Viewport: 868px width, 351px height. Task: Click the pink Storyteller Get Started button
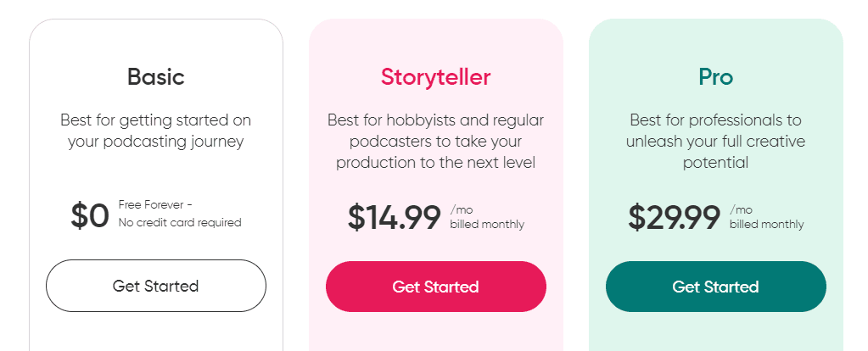pyautogui.click(x=435, y=287)
